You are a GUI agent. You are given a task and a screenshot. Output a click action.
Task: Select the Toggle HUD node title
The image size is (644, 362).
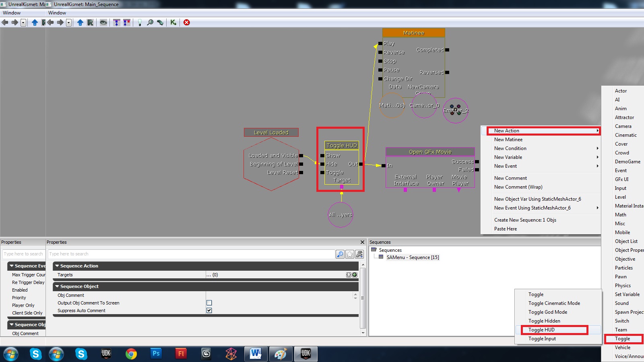pos(342,145)
